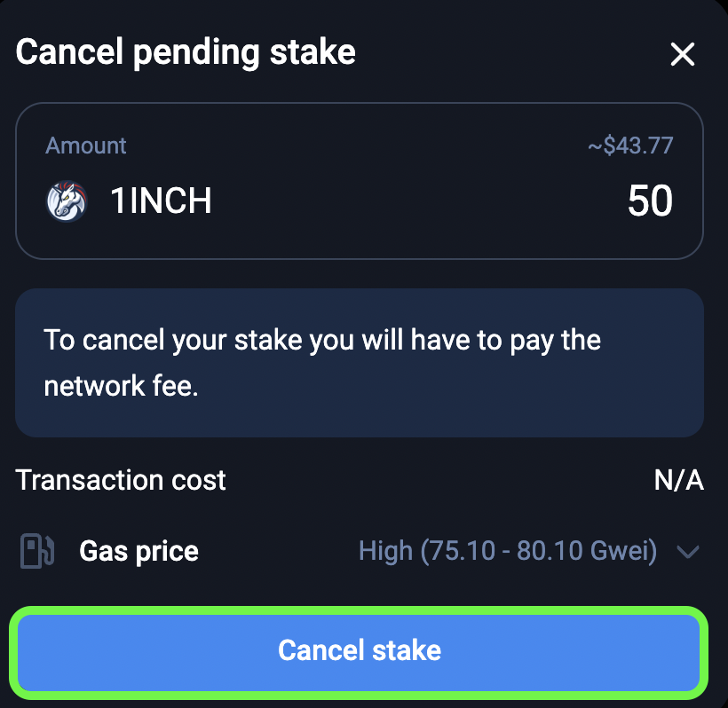Click the Cancel pending stake title
This screenshot has height=708, width=728.
tap(186, 53)
